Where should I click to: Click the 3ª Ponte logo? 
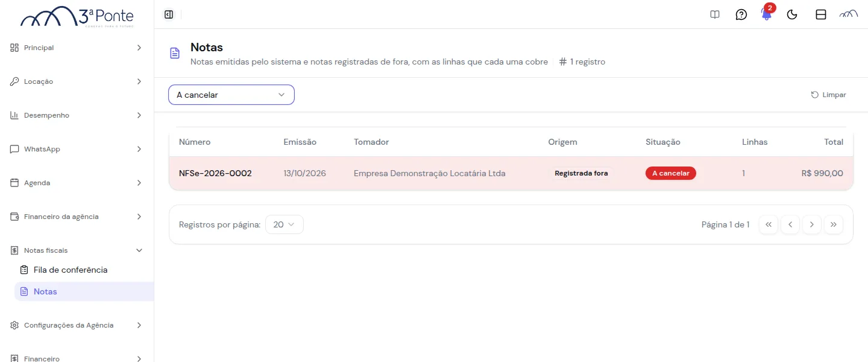click(x=77, y=17)
